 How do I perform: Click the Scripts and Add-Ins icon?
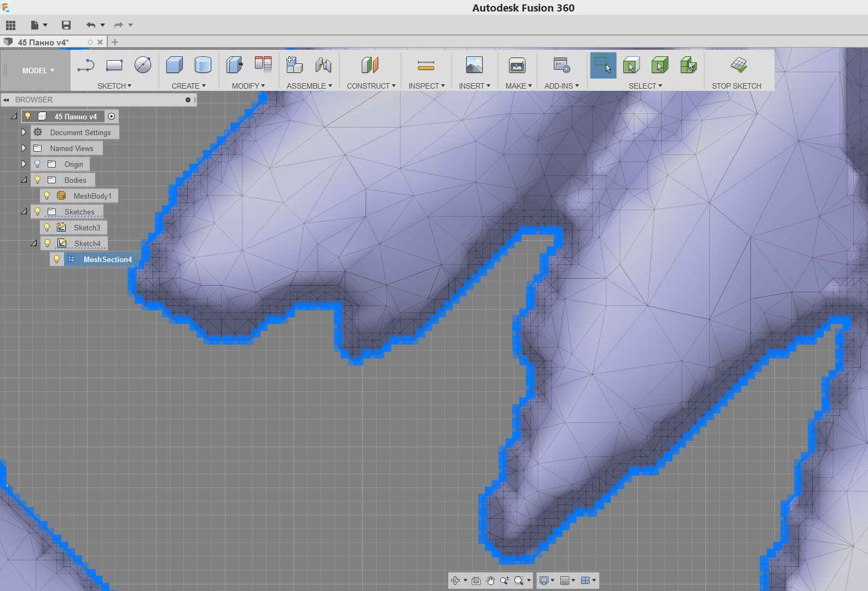coord(562,65)
